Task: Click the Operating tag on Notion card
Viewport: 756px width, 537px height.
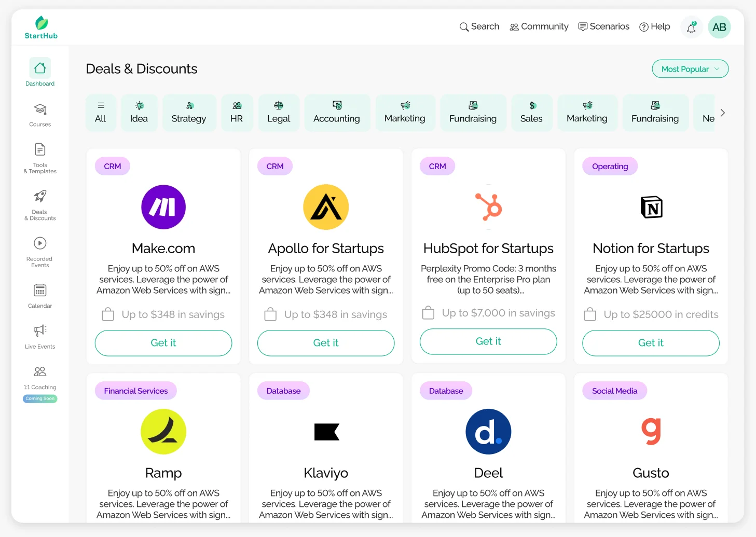Action: (610, 166)
